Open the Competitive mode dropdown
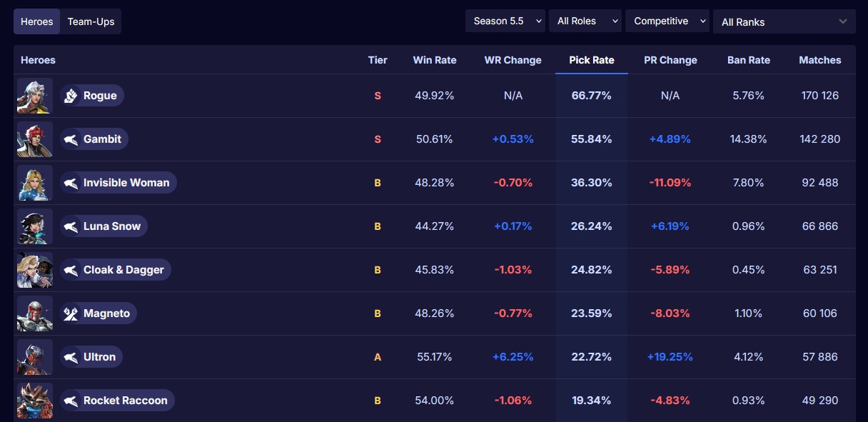 pos(667,21)
